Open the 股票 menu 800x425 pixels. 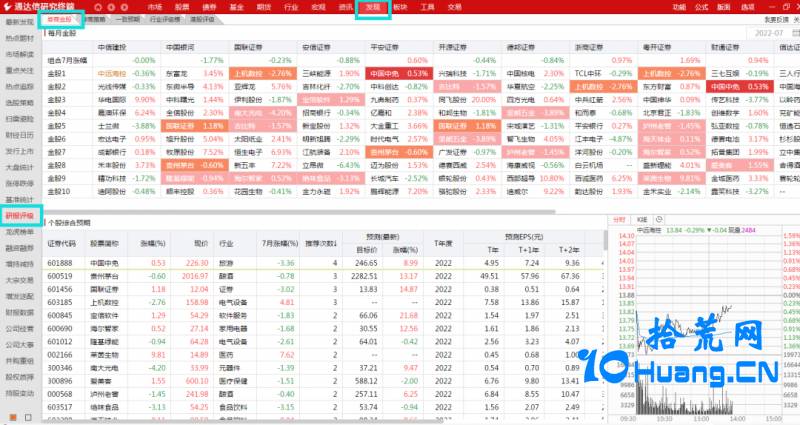pyautogui.click(x=182, y=7)
